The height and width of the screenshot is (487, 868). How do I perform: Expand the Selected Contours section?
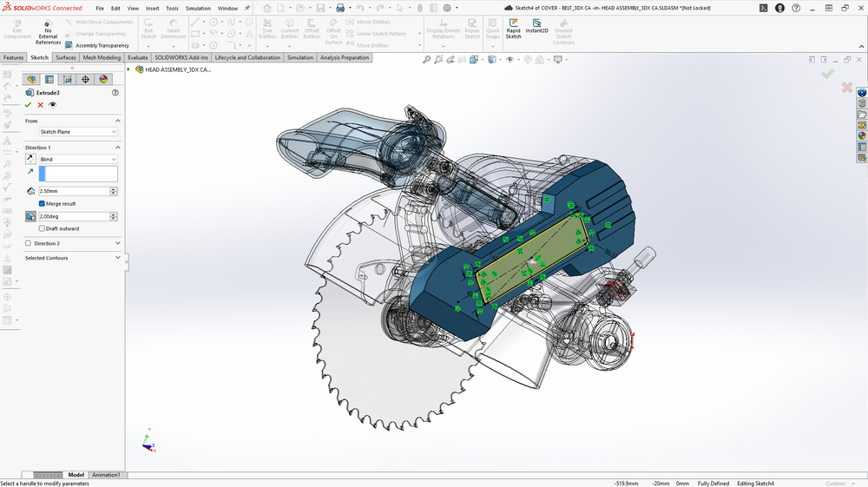[118, 258]
